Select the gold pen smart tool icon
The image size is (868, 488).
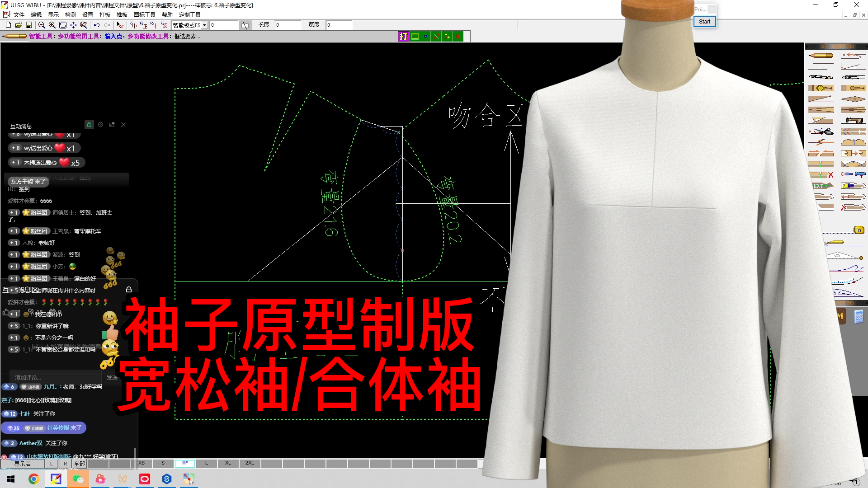[821, 56]
